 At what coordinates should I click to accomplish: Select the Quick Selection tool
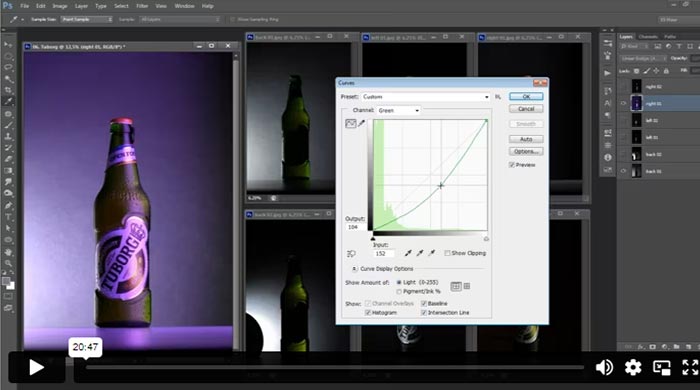tap(8, 79)
